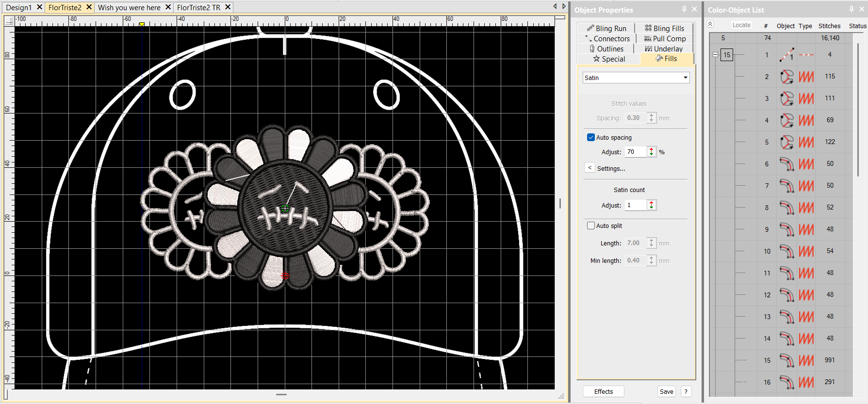Pin the Color-Object List panel

point(852,9)
